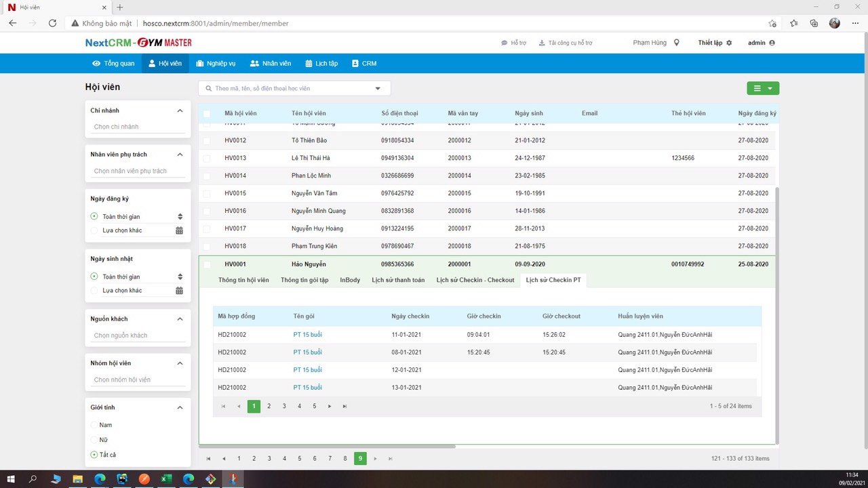This screenshot has height=488, width=868.
Task: Collapse the Giới tính filter panel
Action: tap(180, 408)
